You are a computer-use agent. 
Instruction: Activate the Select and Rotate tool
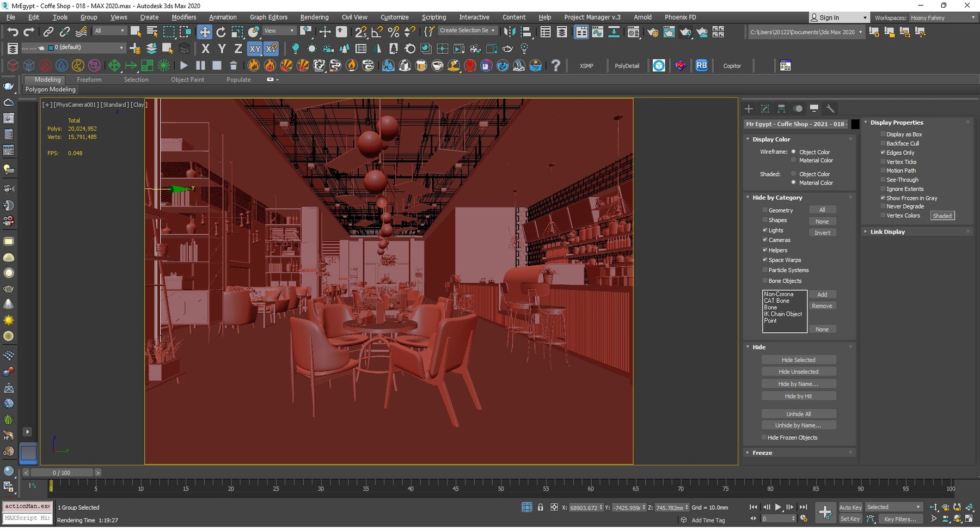click(220, 32)
